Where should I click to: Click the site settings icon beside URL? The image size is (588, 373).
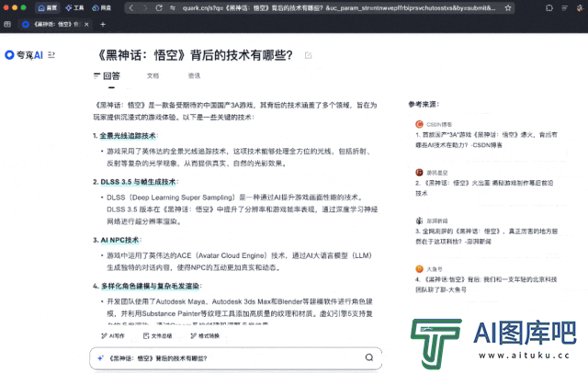pyautogui.click(x=173, y=8)
